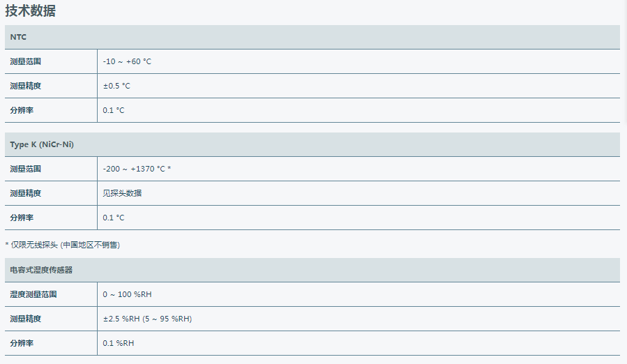Click the 技术数据 heading
Screen dimensions: 627x364
click(31, 10)
